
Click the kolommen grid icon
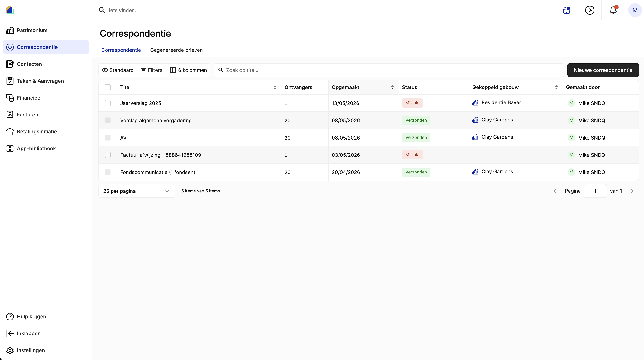[x=173, y=70]
